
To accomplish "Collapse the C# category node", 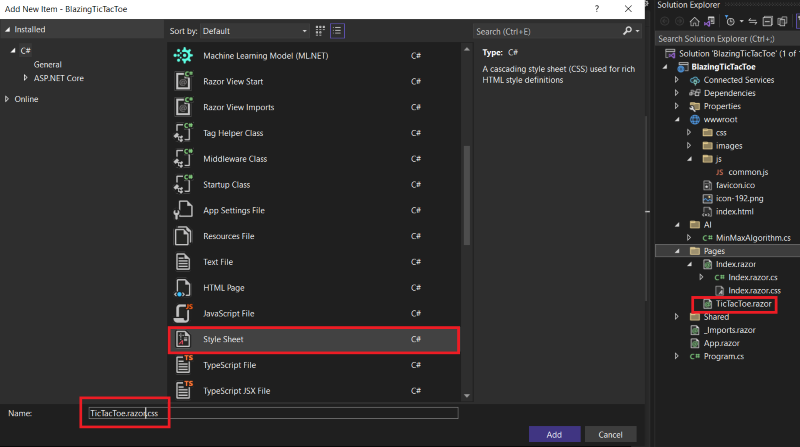I will tap(13, 51).
